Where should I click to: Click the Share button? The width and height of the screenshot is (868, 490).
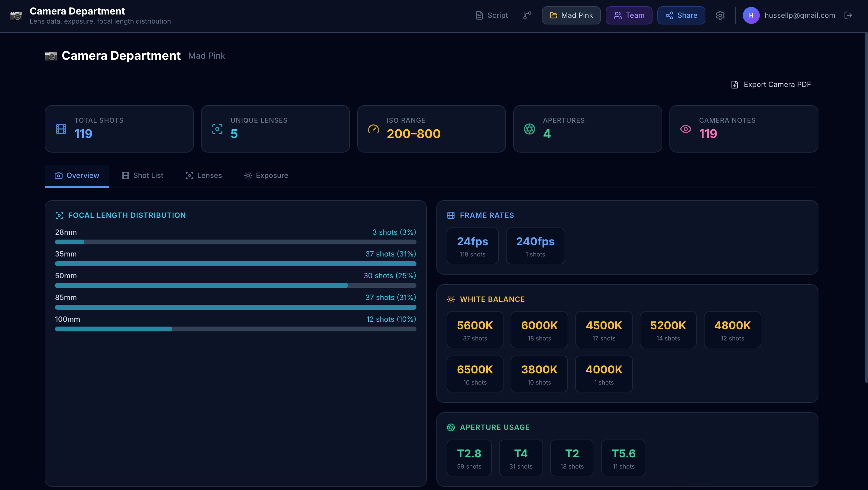click(x=681, y=15)
